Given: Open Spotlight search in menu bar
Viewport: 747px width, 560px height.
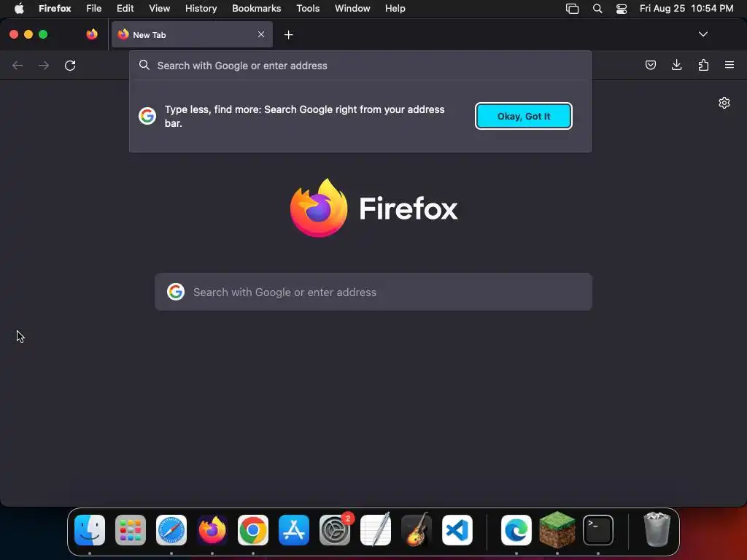Looking at the screenshot, I should [597, 9].
